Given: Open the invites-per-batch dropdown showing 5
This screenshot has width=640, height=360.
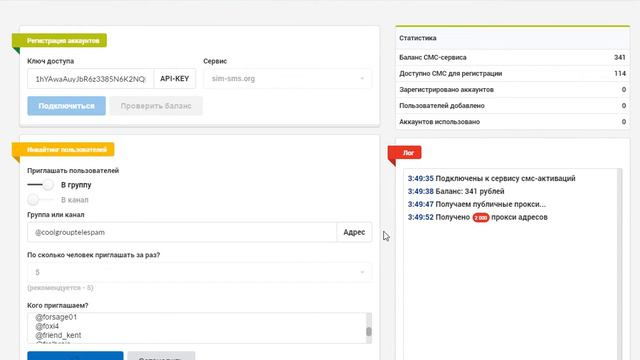Looking at the screenshot, I should coord(199,272).
